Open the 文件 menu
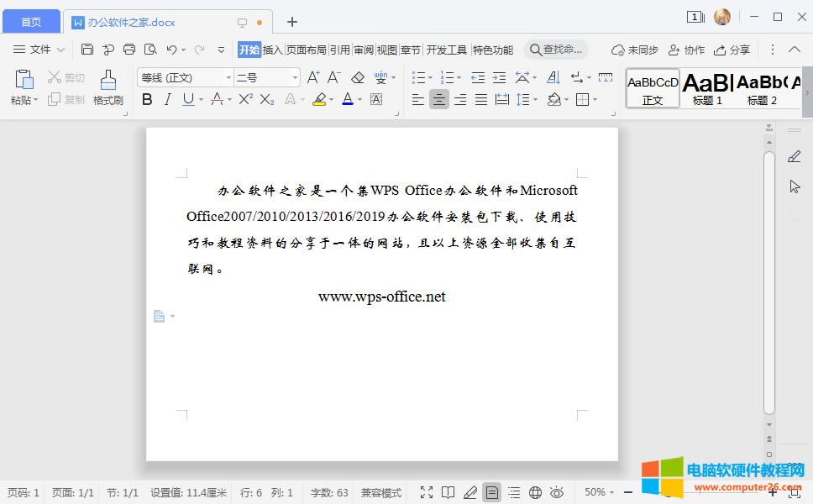The width and height of the screenshot is (813, 504). click(x=39, y=50)
